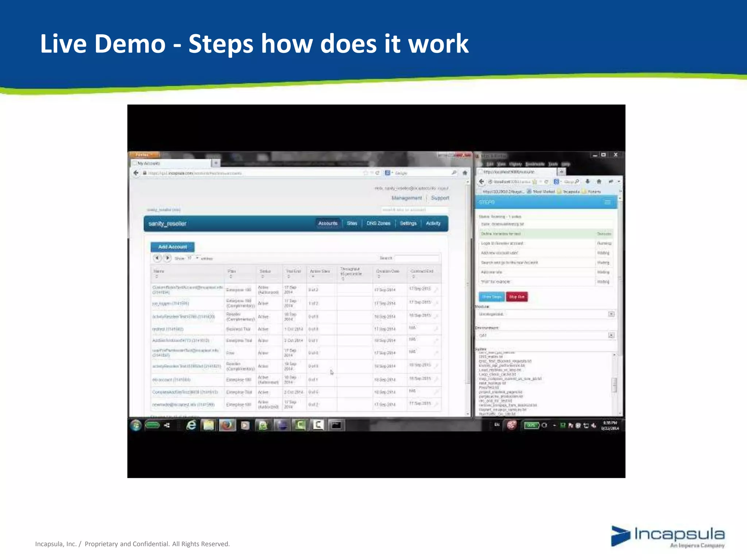This screenshot has height=560, width=747.
Task: Click the taskbar clock showing 9/22/2014
Action: pos(610,425)
